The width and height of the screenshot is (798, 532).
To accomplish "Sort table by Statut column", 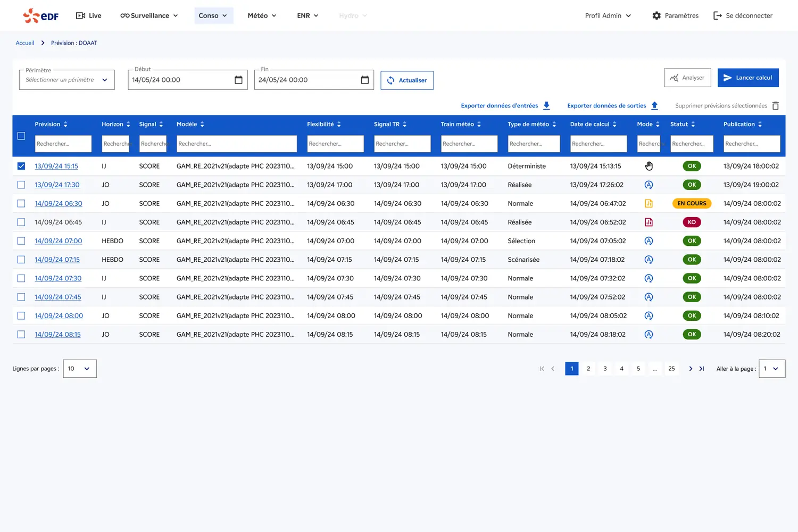I will pyautogui.click(x=693, y=124).
